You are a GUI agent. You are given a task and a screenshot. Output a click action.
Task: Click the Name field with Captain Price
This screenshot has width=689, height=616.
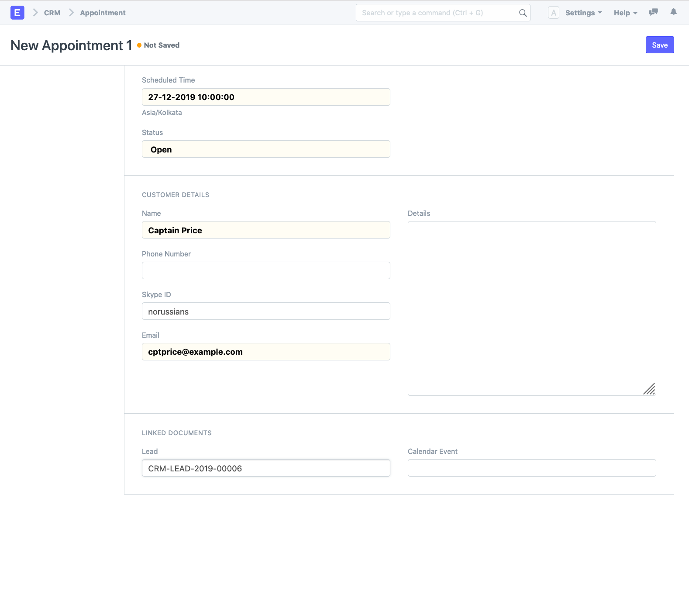[x=265, y=230]
